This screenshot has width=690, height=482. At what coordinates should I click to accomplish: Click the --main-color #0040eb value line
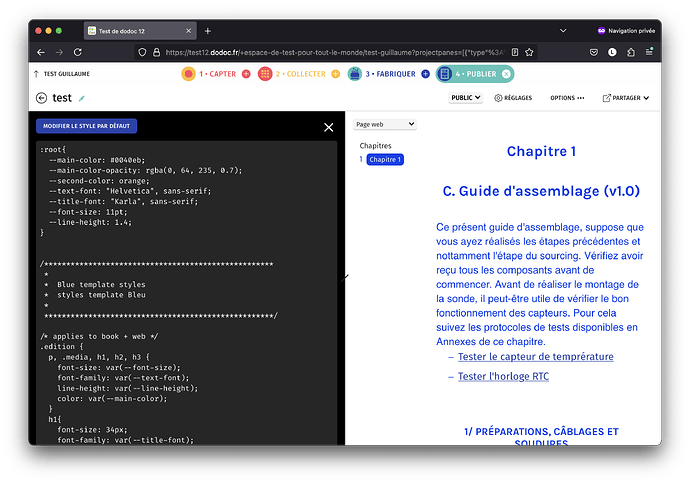point(97,160)
